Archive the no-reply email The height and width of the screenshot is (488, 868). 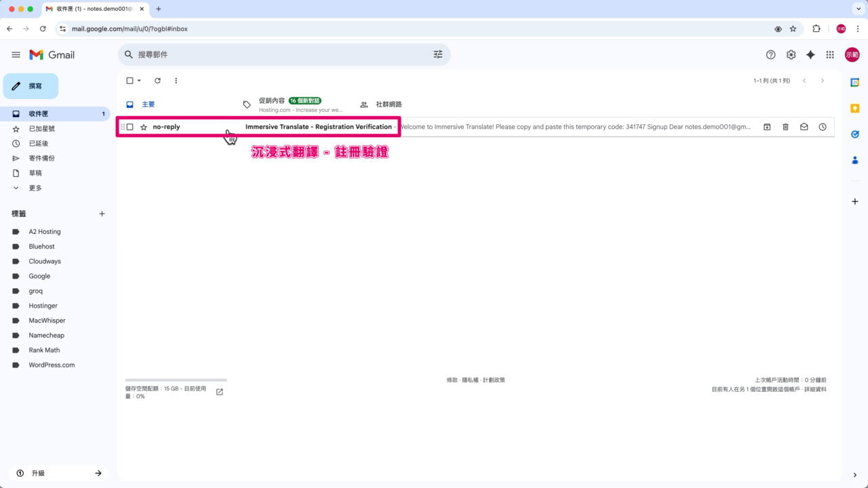coord(767,127)
